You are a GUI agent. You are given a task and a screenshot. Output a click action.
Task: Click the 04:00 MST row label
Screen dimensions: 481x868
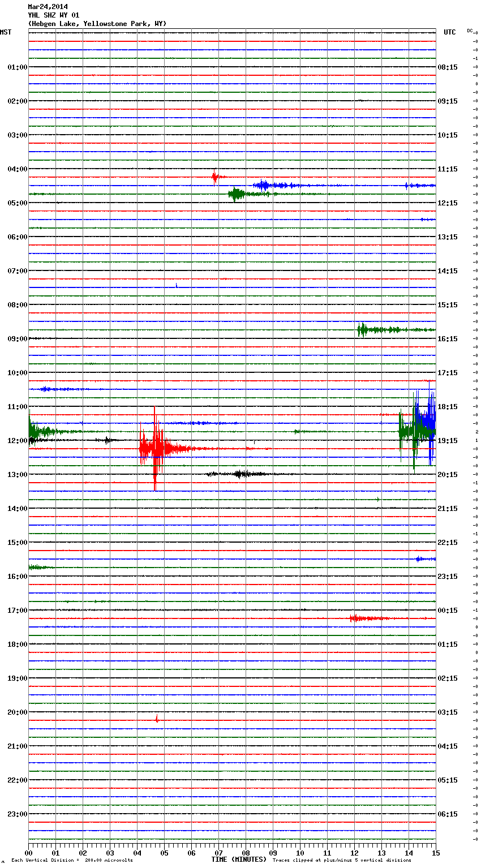click(18, 169)
